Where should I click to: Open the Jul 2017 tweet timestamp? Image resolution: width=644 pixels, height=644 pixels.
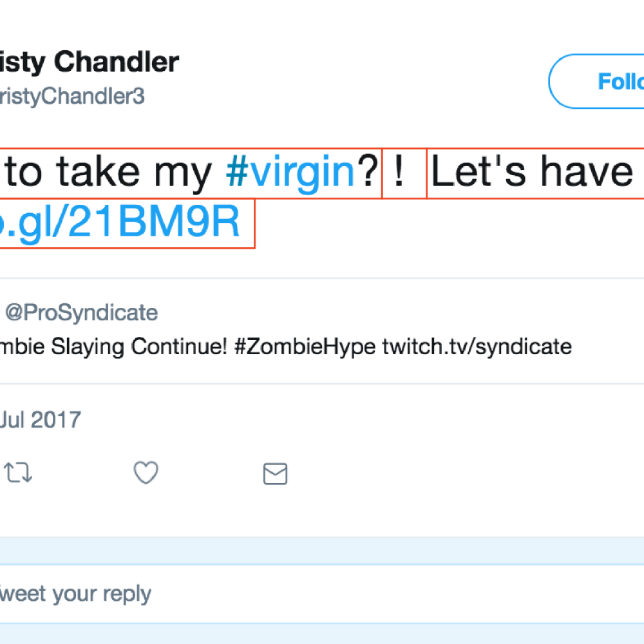pos(39,419)
